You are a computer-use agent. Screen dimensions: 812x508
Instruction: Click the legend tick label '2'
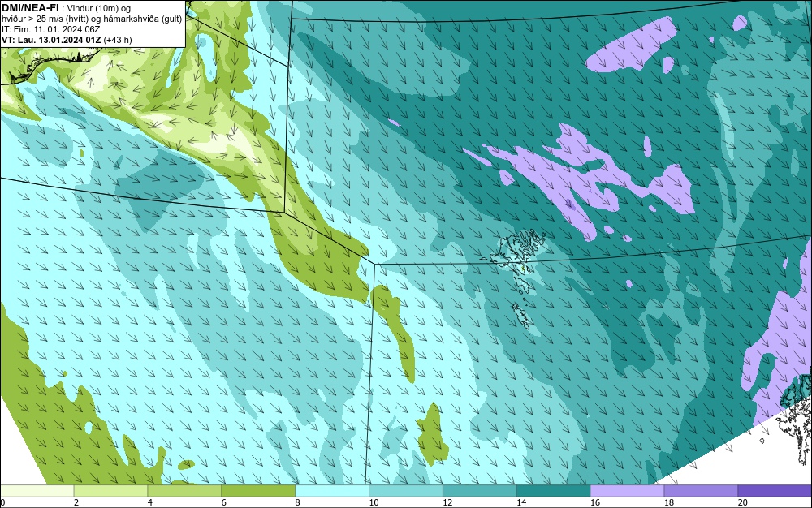[76, 502]
